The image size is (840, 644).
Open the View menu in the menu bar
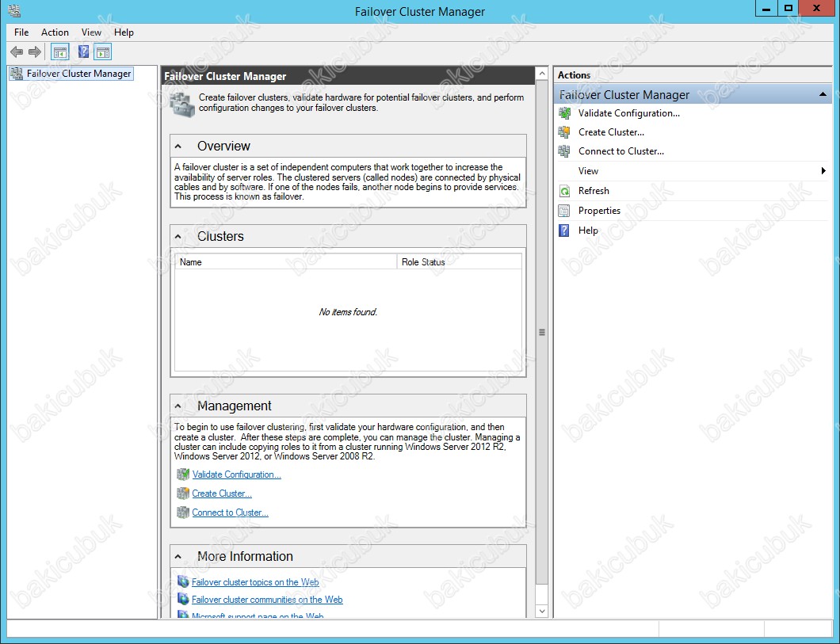pos(91,32)
